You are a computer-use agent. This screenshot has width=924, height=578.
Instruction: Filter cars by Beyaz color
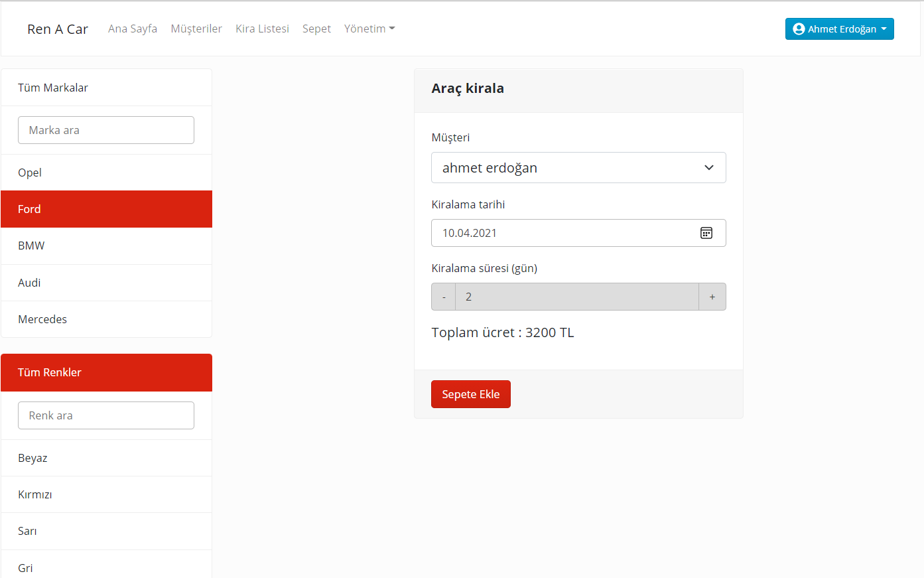click(33, 458)
